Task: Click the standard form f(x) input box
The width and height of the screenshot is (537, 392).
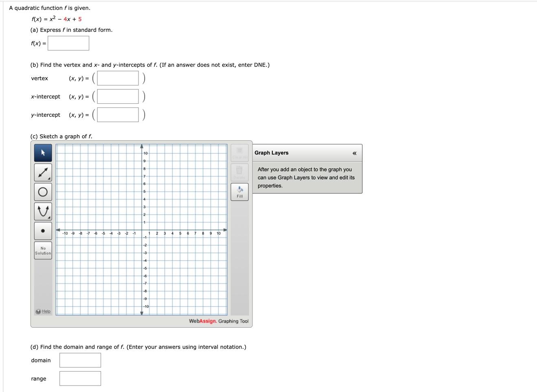Action: pos(68,43)
